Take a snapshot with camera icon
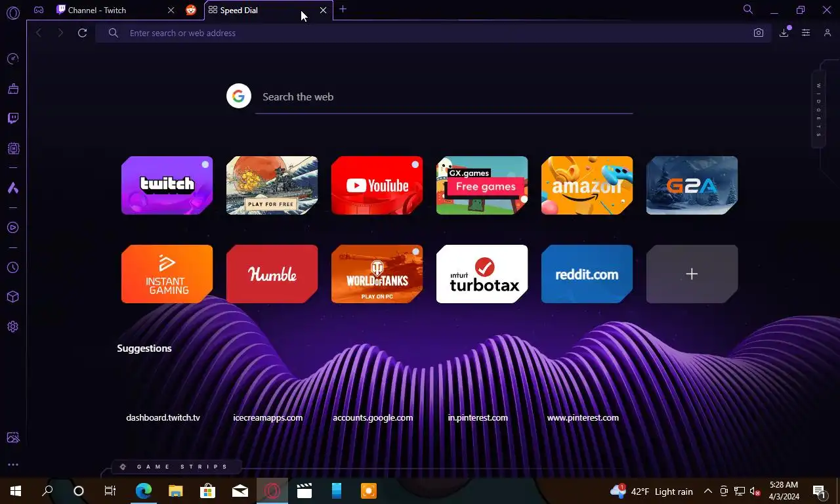Image resolution: width=840 pixels, height=504 pixels. coord(759,33)
